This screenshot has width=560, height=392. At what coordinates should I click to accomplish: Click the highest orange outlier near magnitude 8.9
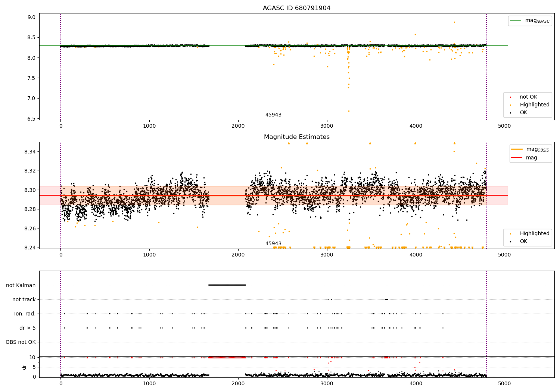[454, 22]
